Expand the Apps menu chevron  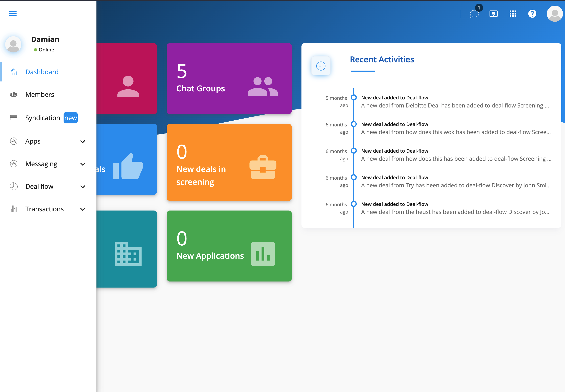point(83,142)
